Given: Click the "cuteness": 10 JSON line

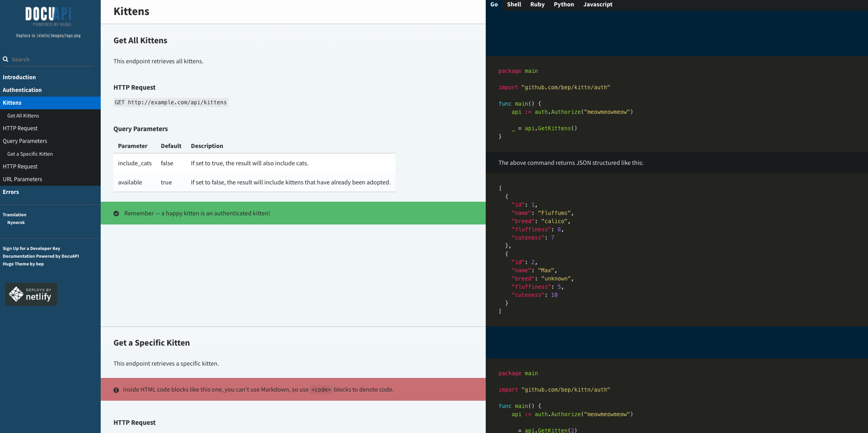Looking at the screenshot, I should (x=534, y=295).
